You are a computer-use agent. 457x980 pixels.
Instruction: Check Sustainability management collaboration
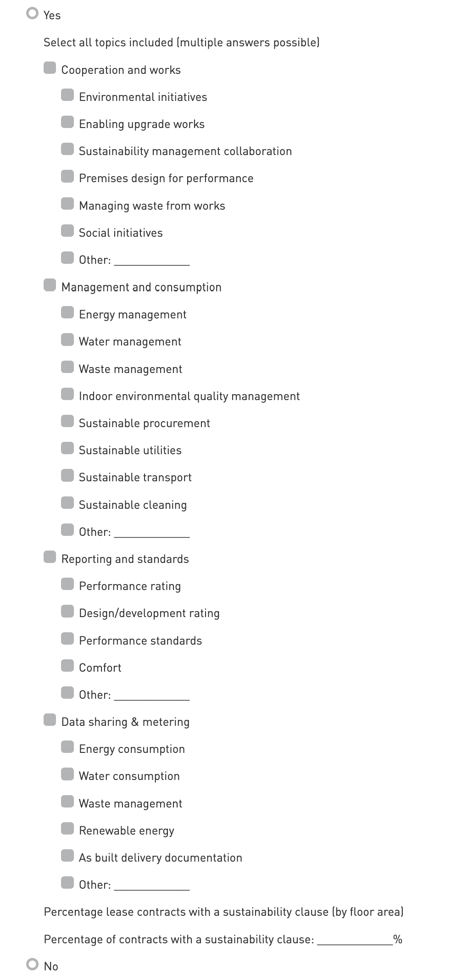pyautogui.click(x=67, y=149)
